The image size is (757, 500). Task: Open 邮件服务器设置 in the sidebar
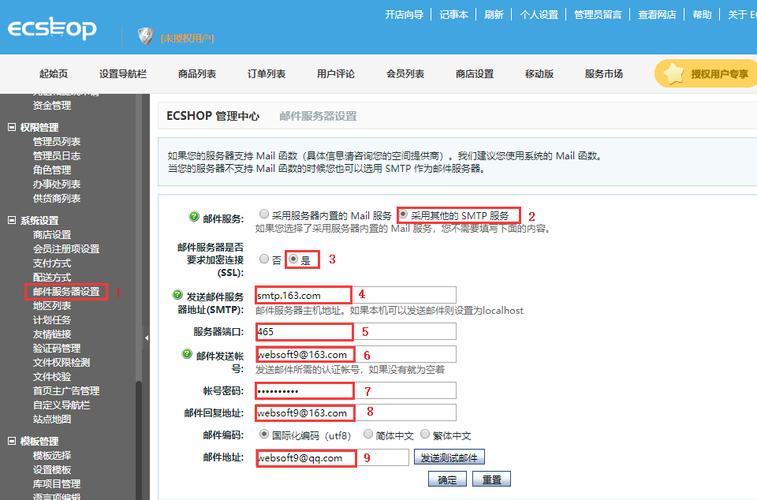pos(66,292)
